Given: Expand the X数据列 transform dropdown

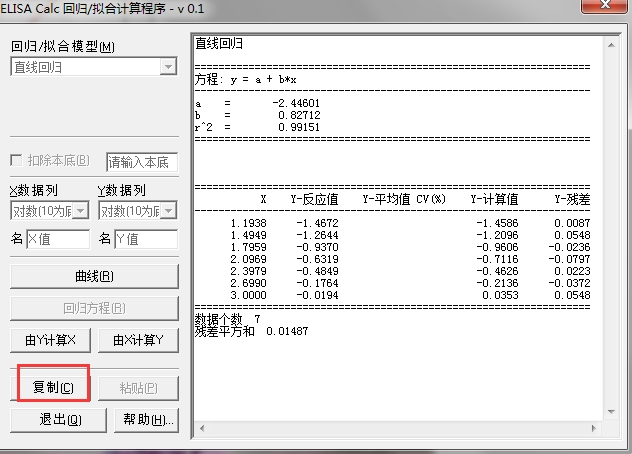Looking at the screenshot, I should click(50, 211).
